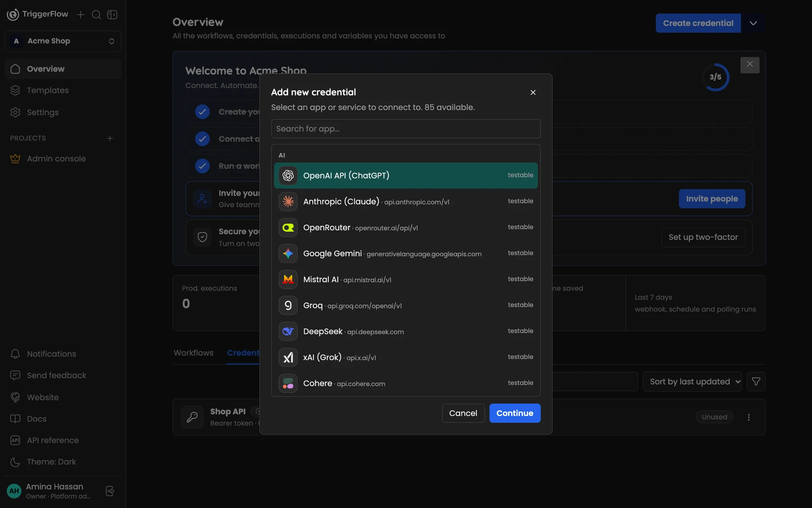Switch to the Workflows tab
The width and height of the screenshot is (812, 508).
[194, 353]
